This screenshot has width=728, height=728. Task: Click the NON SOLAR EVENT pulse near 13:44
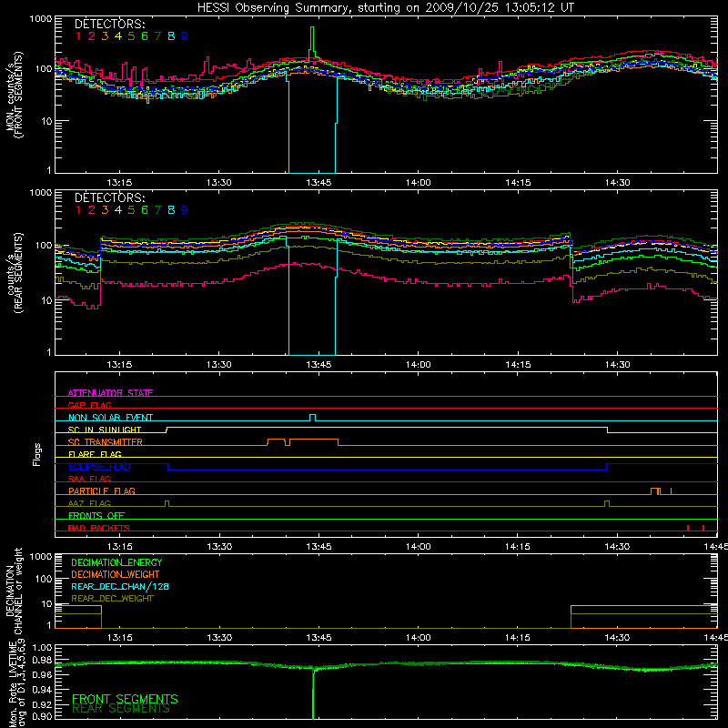point(313,418)
